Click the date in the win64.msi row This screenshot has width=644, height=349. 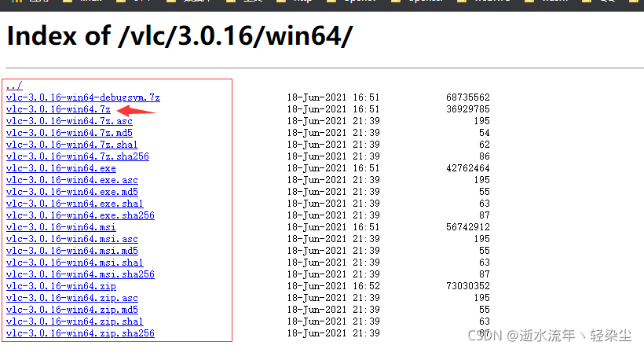334,227
